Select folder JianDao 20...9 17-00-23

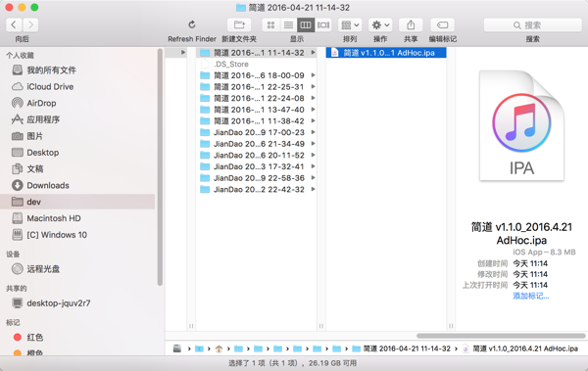coord(257,132)
